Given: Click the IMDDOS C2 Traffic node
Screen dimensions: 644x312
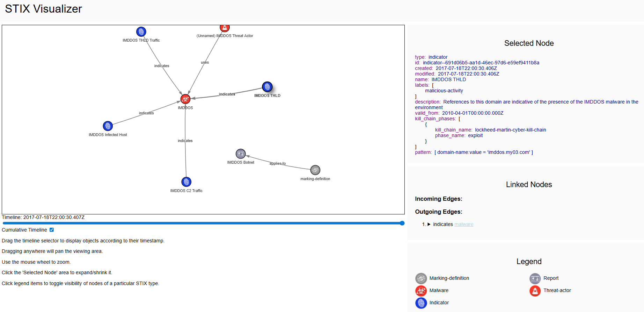Looking at the screenshot, I should [186, 182].
